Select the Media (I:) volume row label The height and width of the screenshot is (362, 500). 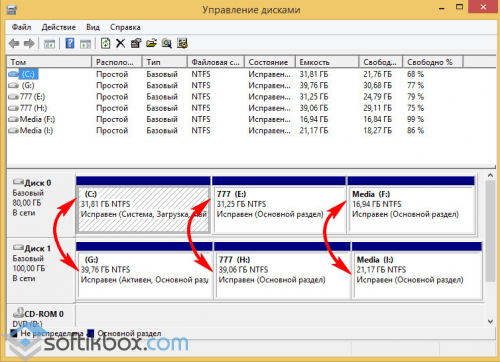coord(36,131)
